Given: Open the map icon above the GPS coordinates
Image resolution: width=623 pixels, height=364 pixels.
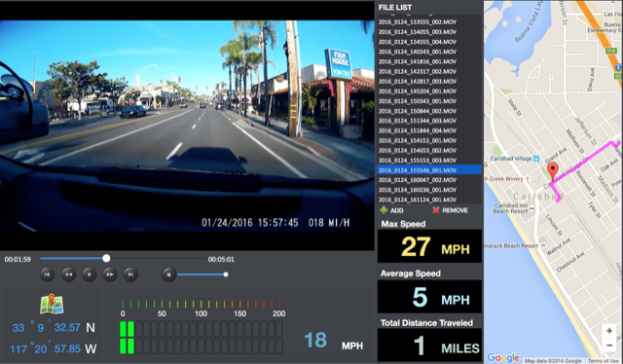Looking at the screenshot, I should click(x=52, y=305).
